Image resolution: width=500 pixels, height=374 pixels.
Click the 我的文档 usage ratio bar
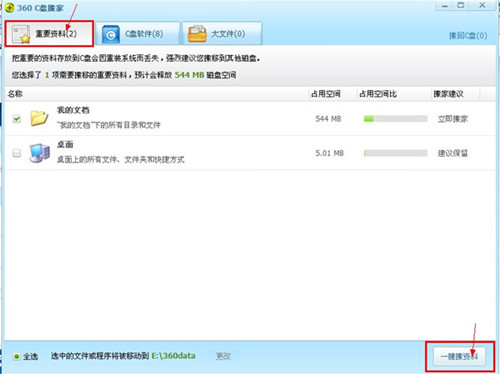396,119
